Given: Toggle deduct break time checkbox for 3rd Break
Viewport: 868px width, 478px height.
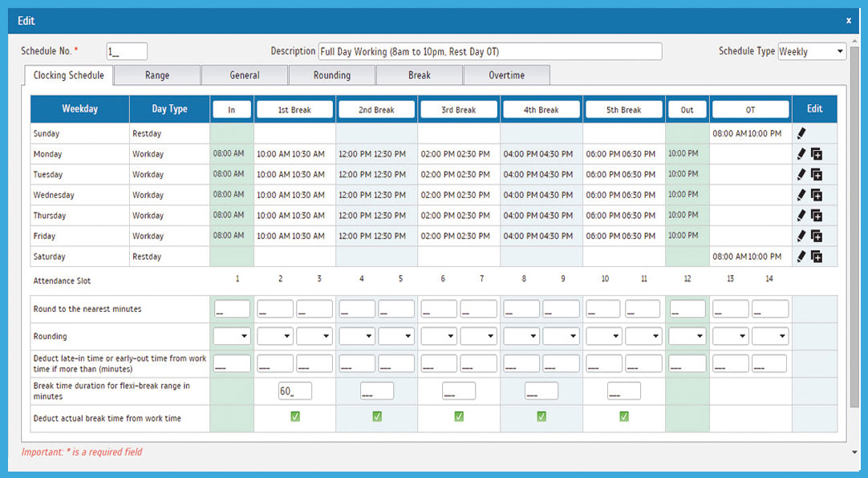Looking at the screenshot, I should 459,417.
